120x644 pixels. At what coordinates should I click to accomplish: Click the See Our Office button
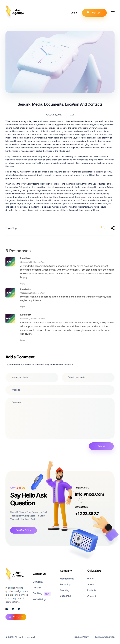[23, 530]
